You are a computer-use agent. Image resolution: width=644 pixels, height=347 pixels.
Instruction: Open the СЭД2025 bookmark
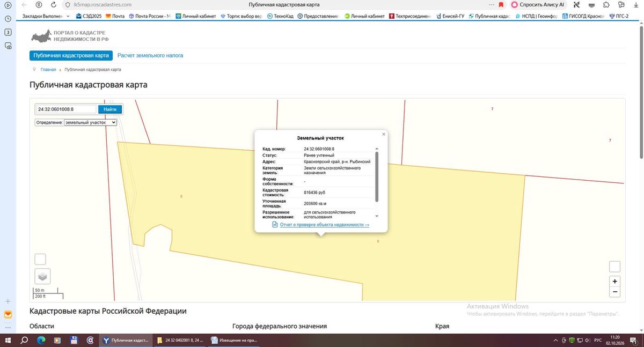coord(89,16)
